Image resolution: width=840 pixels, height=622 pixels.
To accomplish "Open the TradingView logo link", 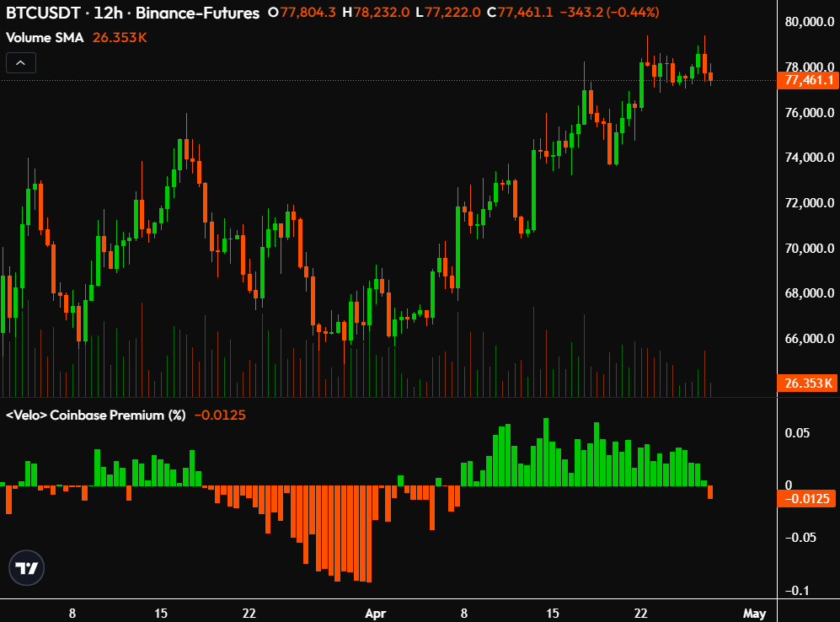I will coord(26,568).
